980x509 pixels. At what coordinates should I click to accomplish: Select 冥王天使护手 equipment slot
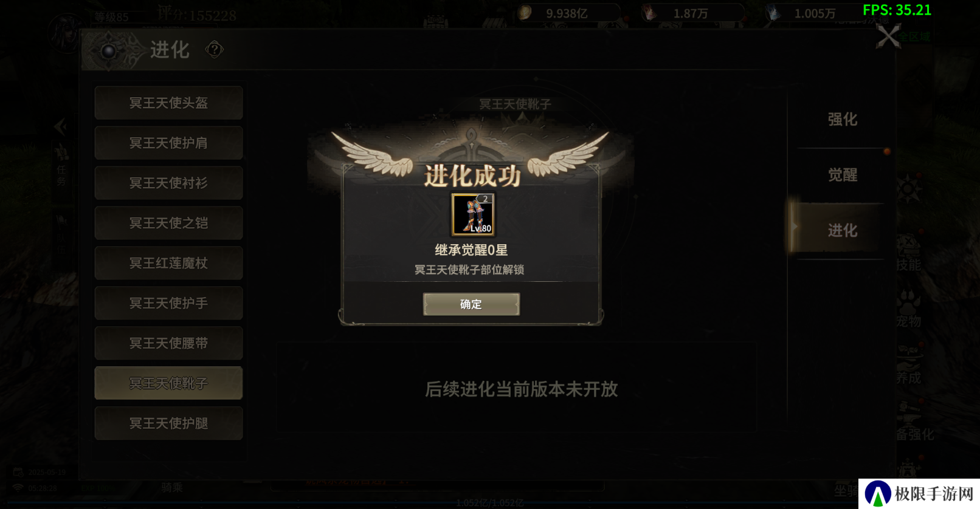point(168,303)
